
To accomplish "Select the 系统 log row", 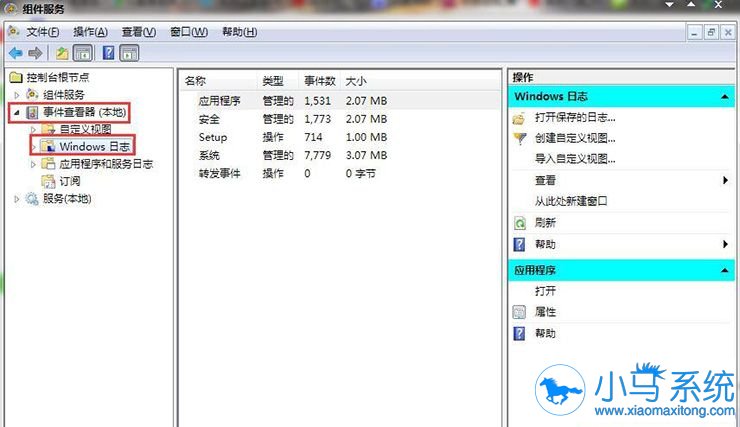I will click(x=340, y=155).
